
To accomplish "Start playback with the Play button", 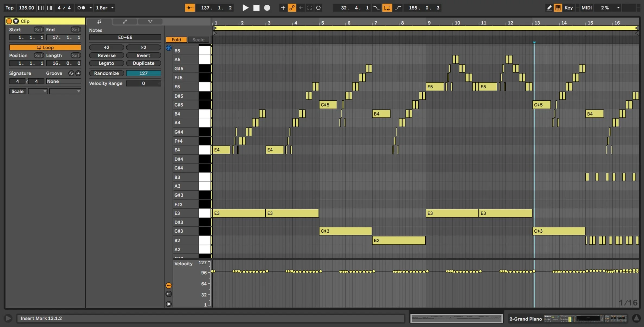I will click(245, 8).
